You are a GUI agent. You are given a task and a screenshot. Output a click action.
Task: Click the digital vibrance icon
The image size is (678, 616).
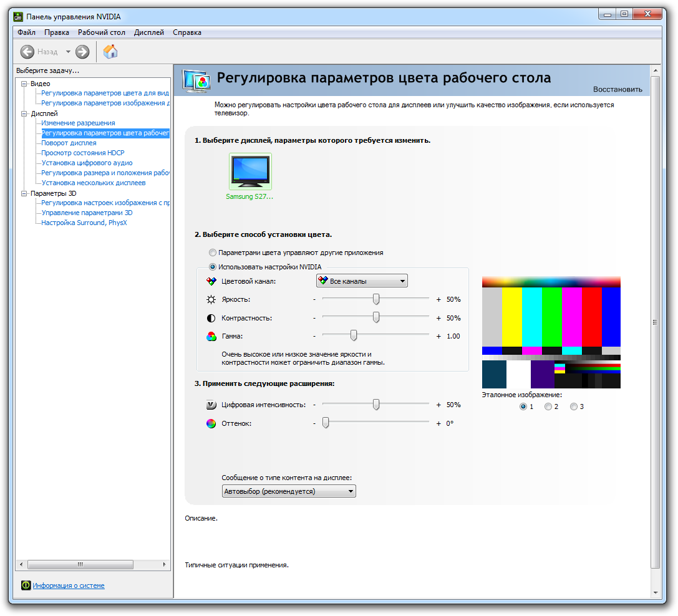211,405
